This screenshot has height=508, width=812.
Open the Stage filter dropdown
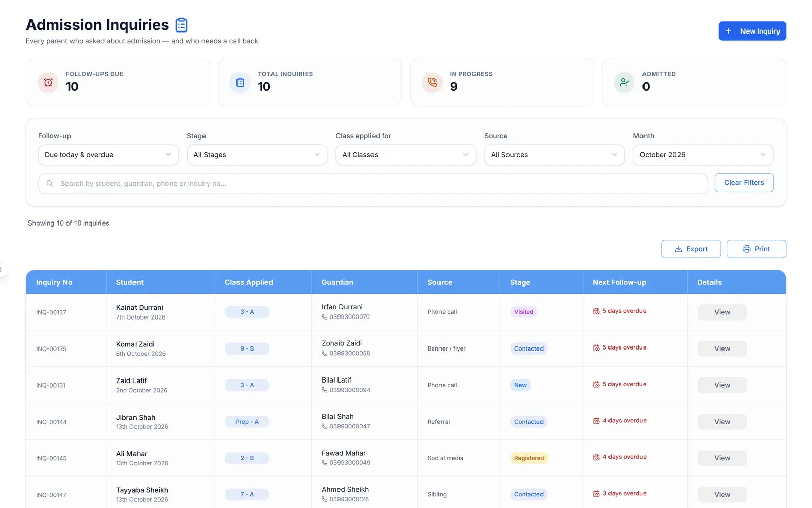(257, 155)
